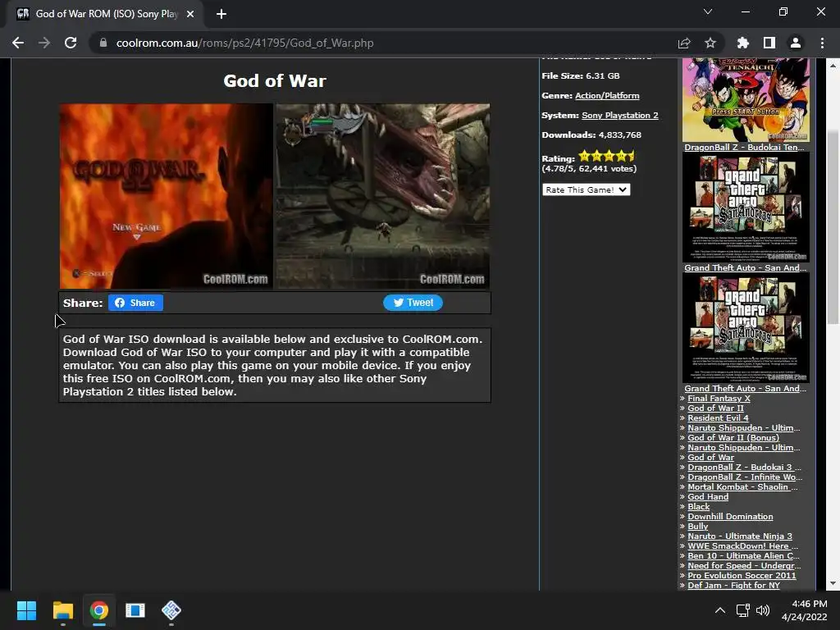Open Resident Evil 4 link
Screen dimensions: 840x630
click(x=718, y=418)
